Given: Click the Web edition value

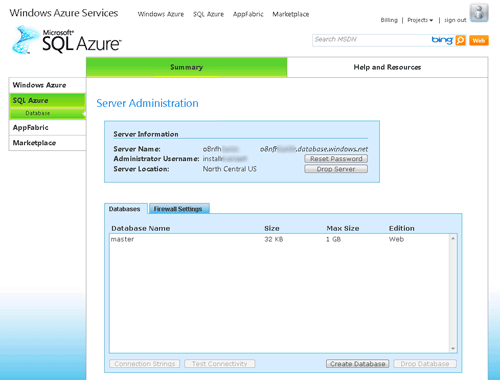Looking at the screenshot, I should point(396,239).
